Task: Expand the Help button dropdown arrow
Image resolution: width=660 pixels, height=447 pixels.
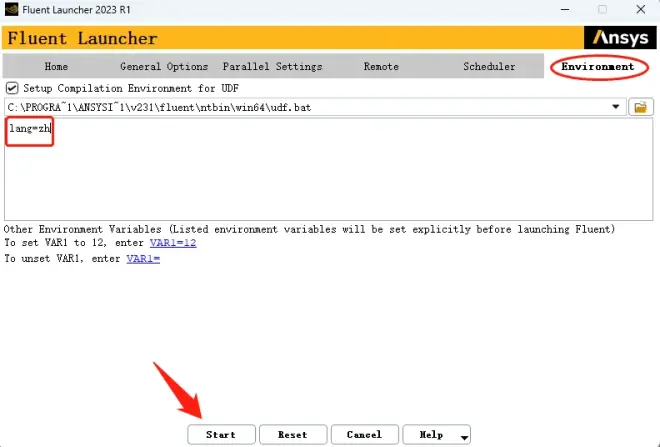Action: 464,437
